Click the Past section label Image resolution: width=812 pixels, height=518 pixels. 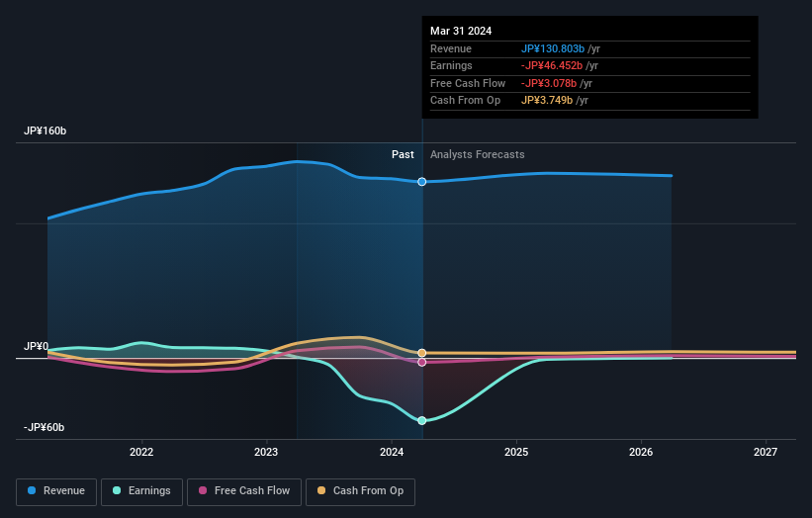[x=403, y=155]
